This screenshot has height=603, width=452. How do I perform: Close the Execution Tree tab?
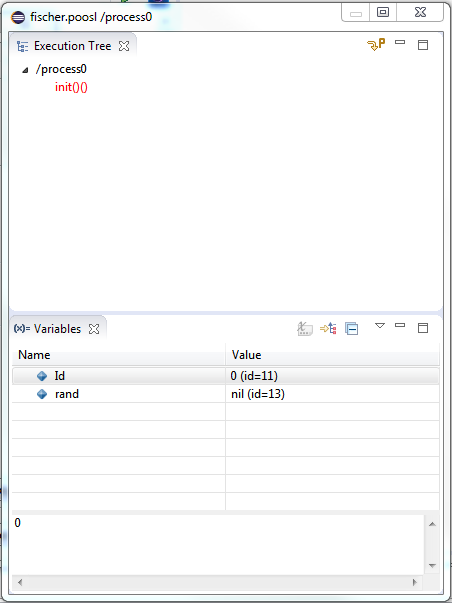[124, 46]
